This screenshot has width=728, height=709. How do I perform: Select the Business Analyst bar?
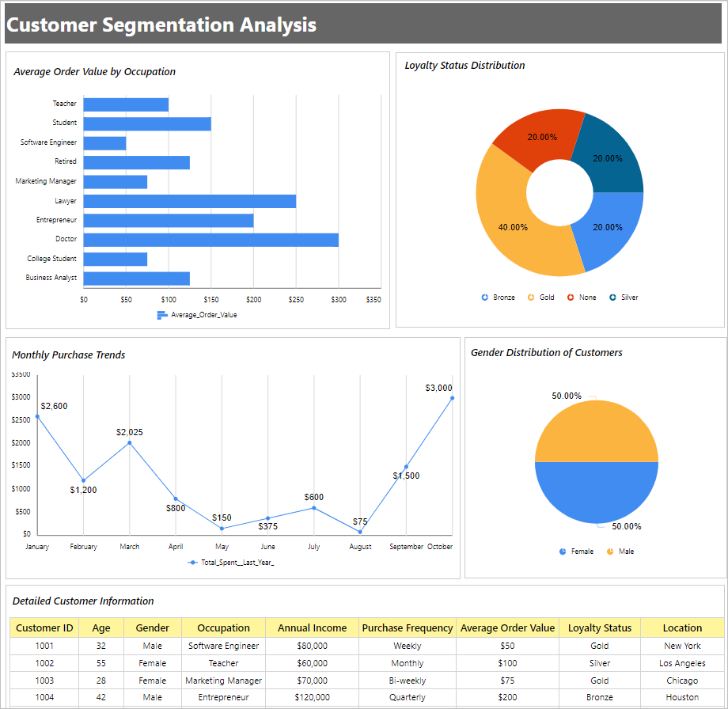[x=136, y=279]
